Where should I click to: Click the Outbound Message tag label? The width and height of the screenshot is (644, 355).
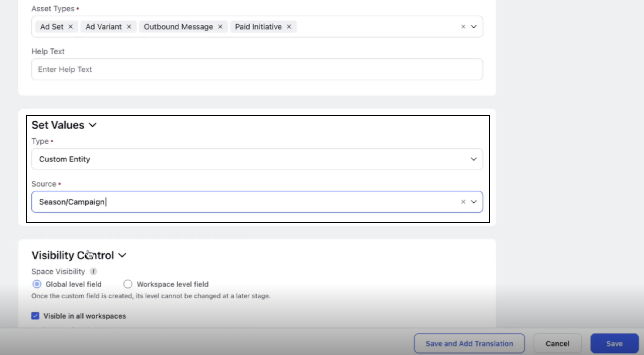(178, 27)
